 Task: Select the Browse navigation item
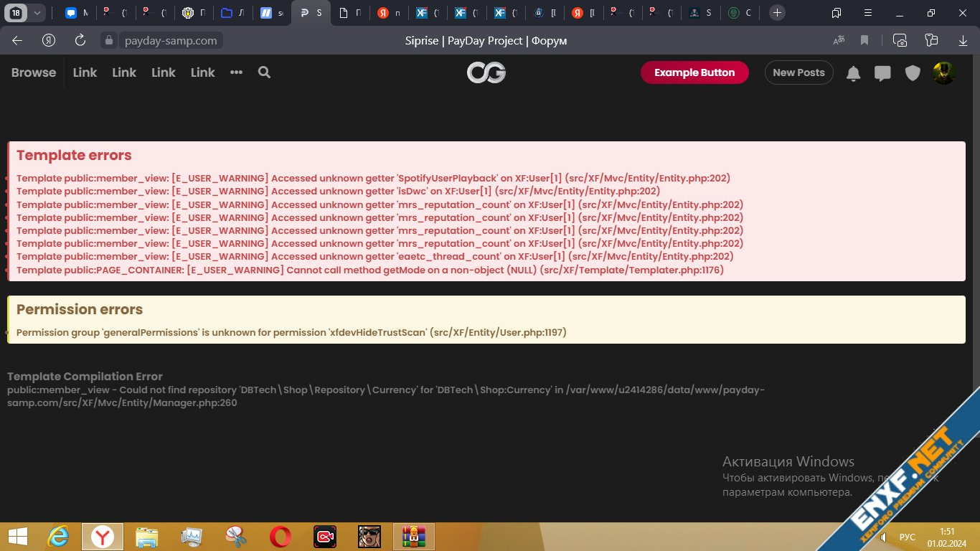[34, 72]
